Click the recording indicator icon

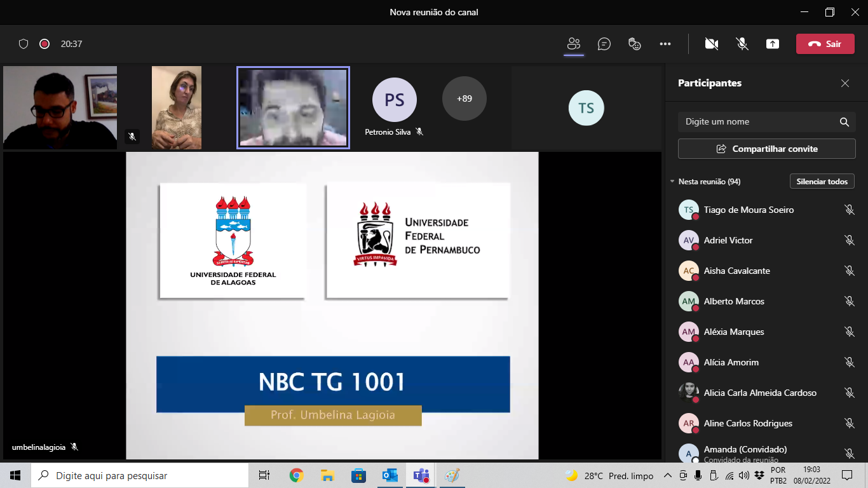tap(44, 44)
